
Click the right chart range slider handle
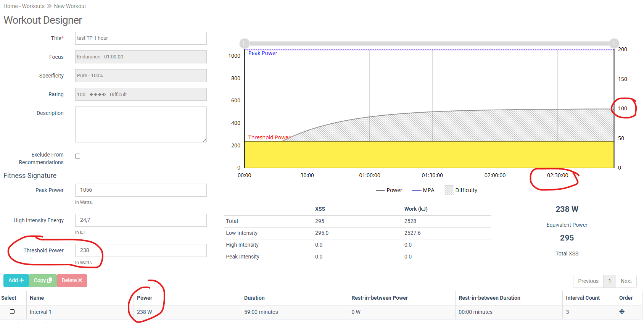(x=614, y=43)
